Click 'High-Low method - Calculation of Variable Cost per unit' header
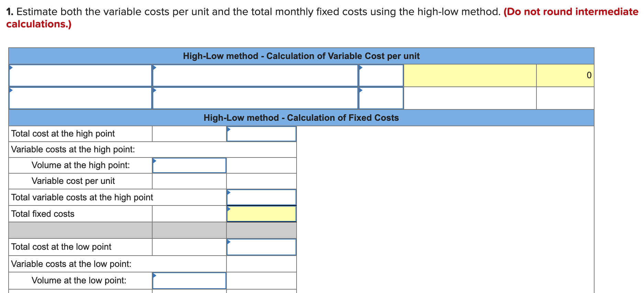This screenshot has height=293, width=644. click(x=301, y=56)
